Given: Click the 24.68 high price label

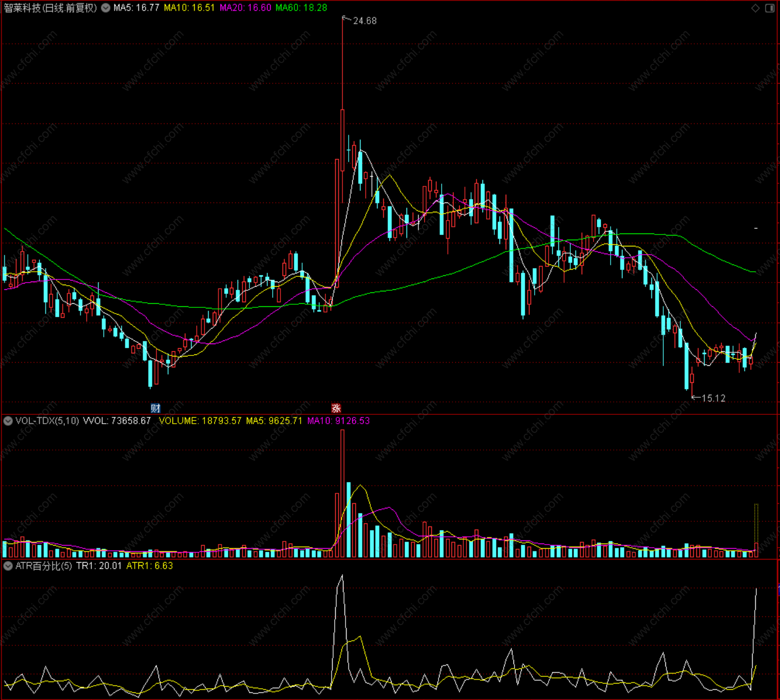Looking at the screenshot, I should coord(365,21).
